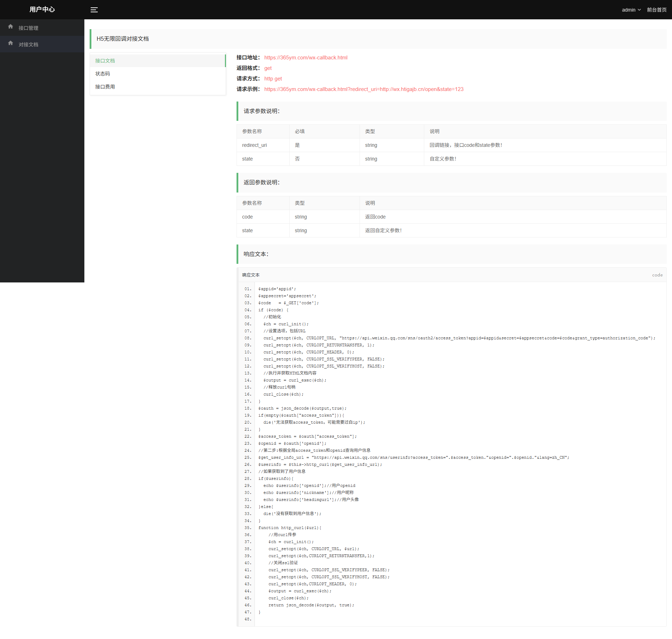The image size is (672, 639).
Task: Go to 前台首页 in top bar
Action: (x=657, y=10)
